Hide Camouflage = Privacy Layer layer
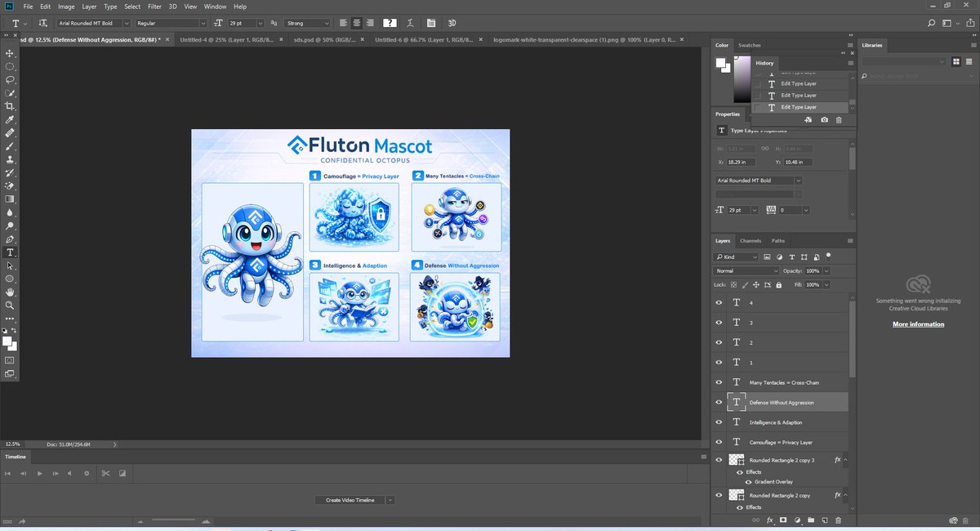This screenshot has width=980, height=531. click(719, 442)
